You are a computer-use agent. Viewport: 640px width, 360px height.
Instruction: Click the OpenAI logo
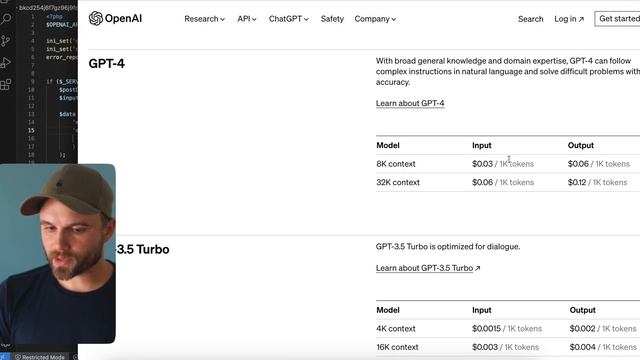pyautogui.click(x=115, y=18)
